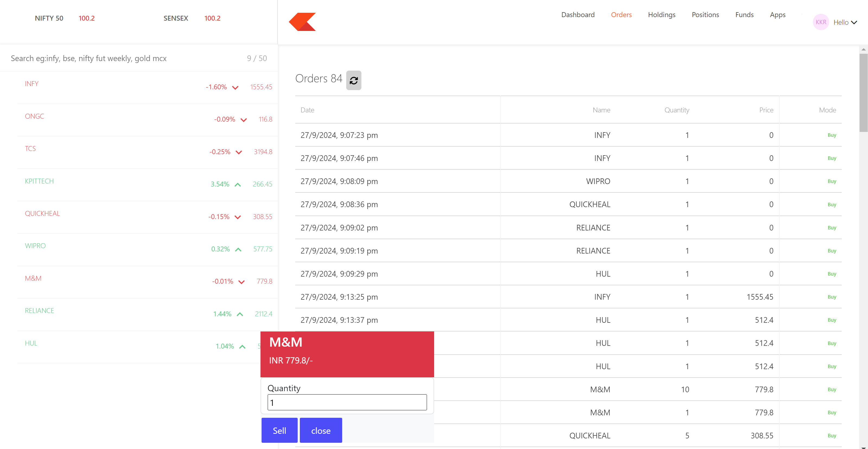Close the M&M order popup
This screenshot has height=449, width=868.
[x=320, y=430]
